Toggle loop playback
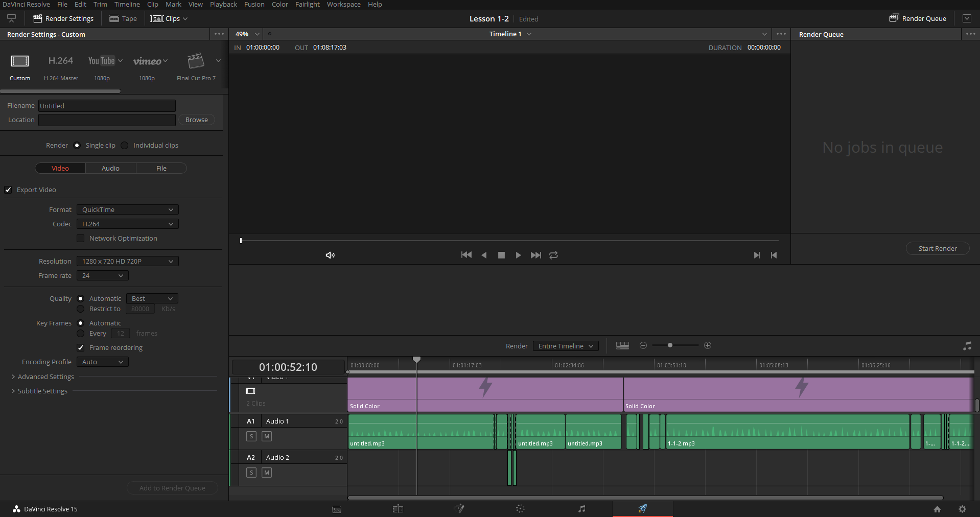This screenshot has height=517, width=980. pyautogui.click(x=553, y=255)
